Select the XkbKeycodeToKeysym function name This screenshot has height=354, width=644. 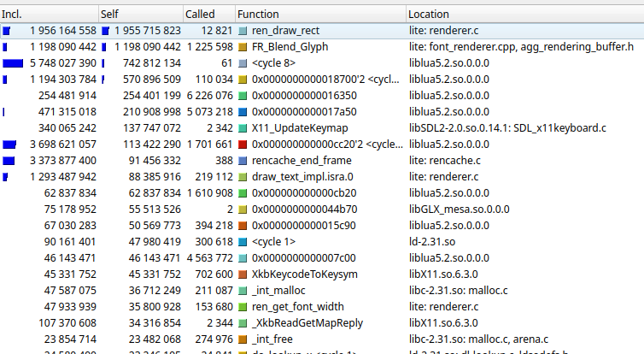pos(304,274)
